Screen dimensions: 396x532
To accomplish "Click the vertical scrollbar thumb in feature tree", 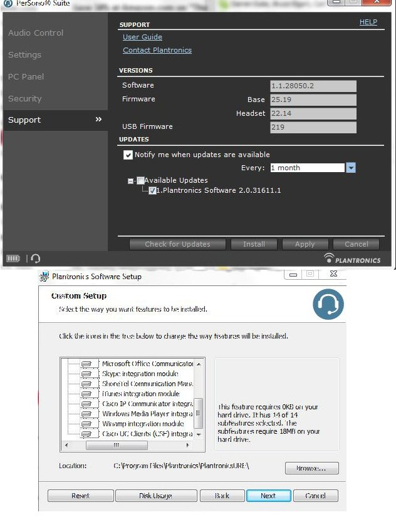I will (199, 413).
